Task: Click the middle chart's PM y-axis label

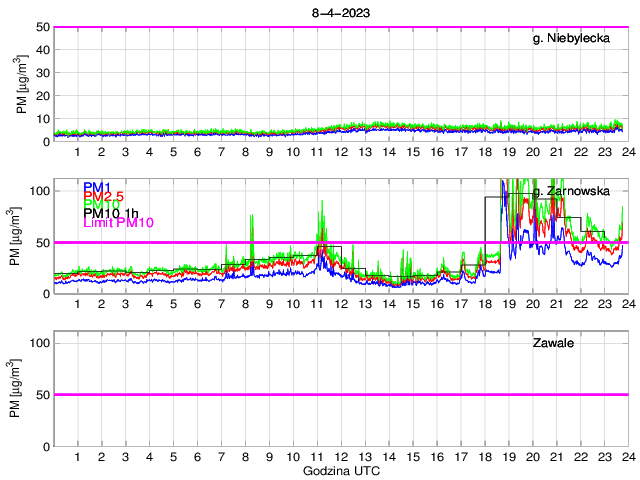Action: point(23,236)
